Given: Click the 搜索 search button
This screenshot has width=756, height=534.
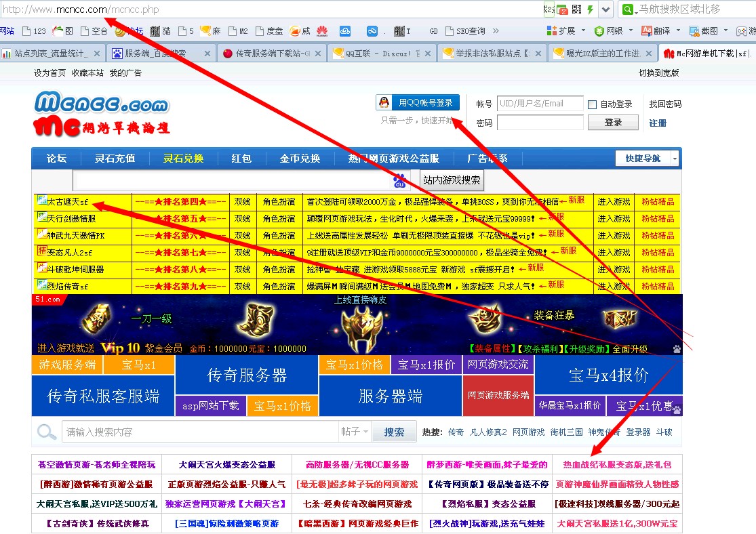Looking at the screenshot, I should [x=394, y=432].
